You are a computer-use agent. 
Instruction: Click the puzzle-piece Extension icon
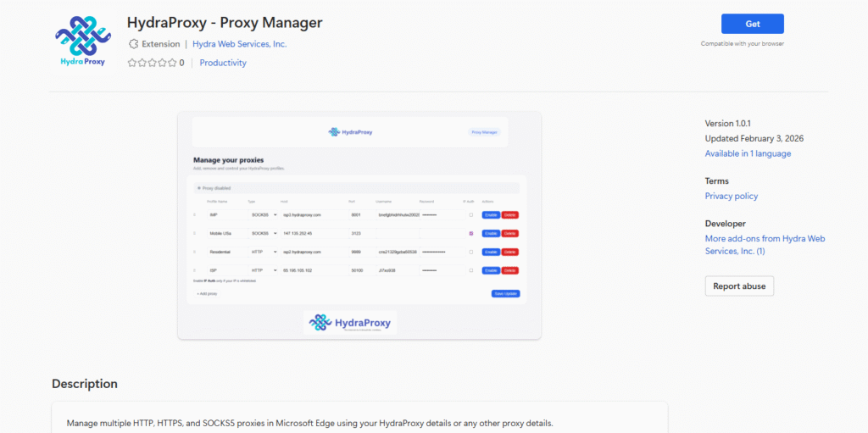click(133, 44)
